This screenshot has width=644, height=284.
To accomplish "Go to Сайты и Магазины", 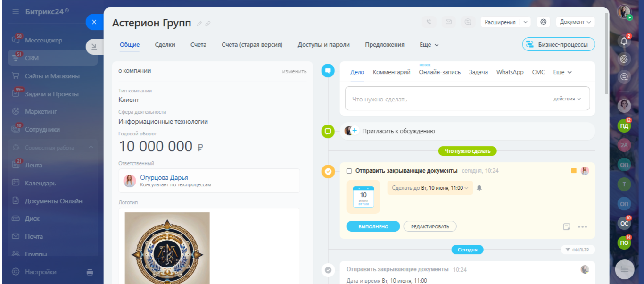I will 53,76.
